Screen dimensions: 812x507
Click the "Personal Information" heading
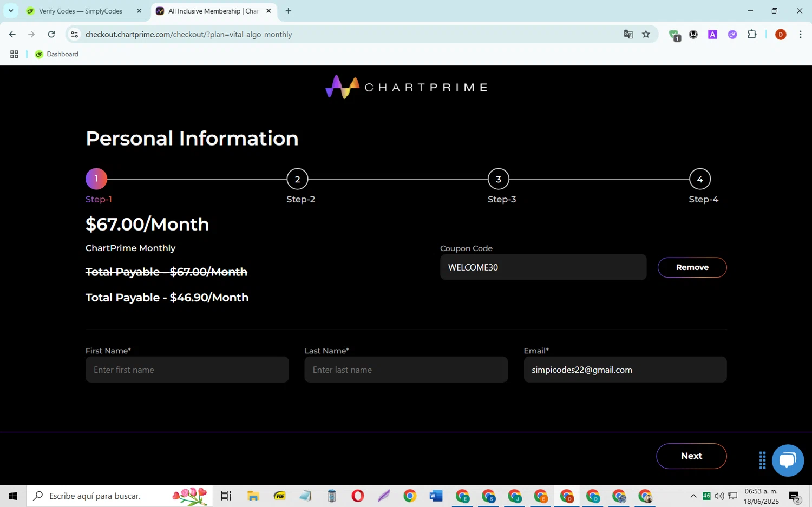192,139
